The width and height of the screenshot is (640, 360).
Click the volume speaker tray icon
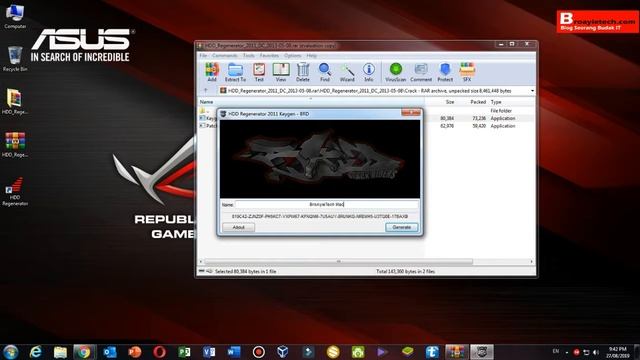pos(596,352)
